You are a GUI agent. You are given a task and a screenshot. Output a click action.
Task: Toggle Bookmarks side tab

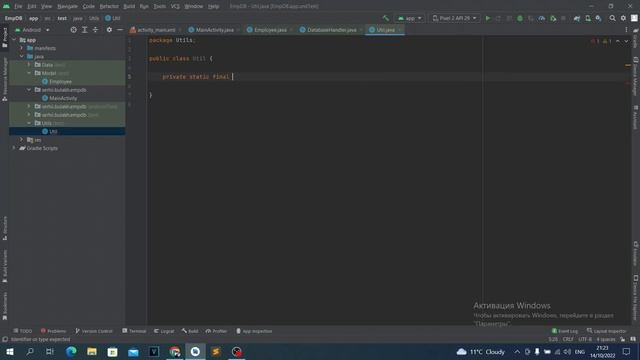point(4,306)
